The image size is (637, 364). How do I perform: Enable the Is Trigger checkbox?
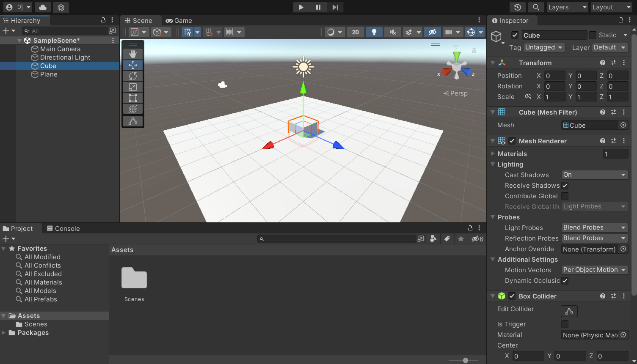point(565,324)
